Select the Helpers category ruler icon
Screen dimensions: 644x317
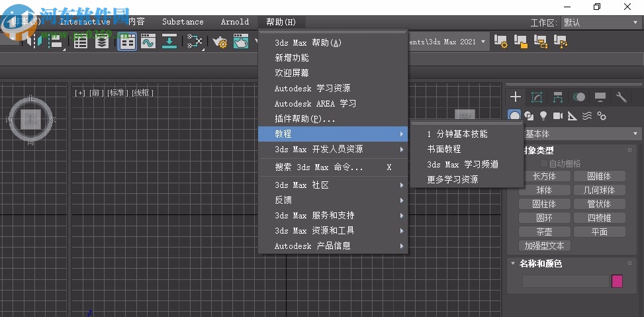[572, 116]
